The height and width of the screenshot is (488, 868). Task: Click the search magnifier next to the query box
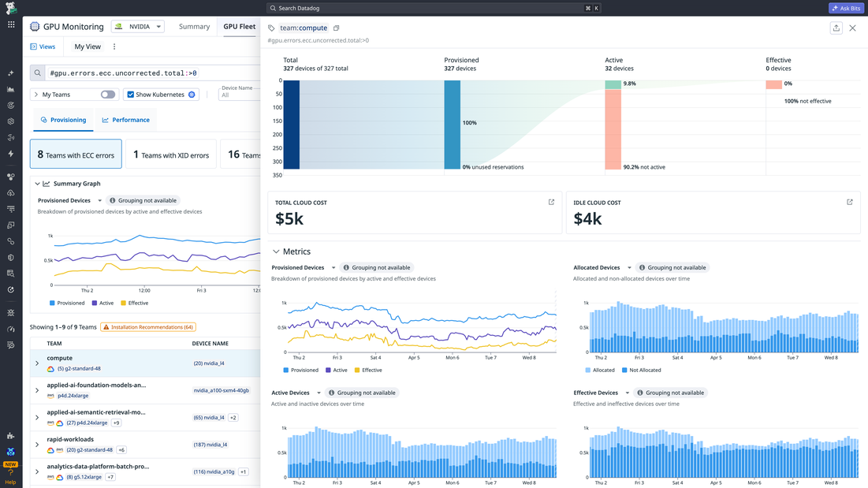coord(38,73)
